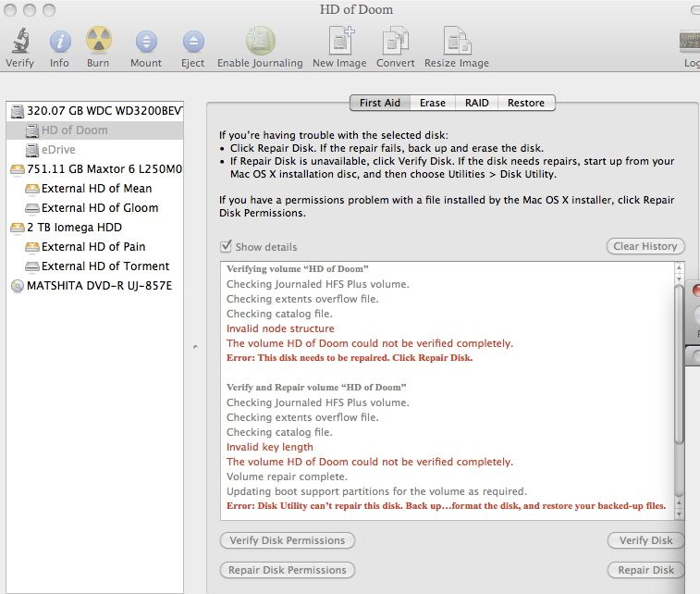Click the Repair Disk Permissions button
700x594 pixels.
click(287, 570)
